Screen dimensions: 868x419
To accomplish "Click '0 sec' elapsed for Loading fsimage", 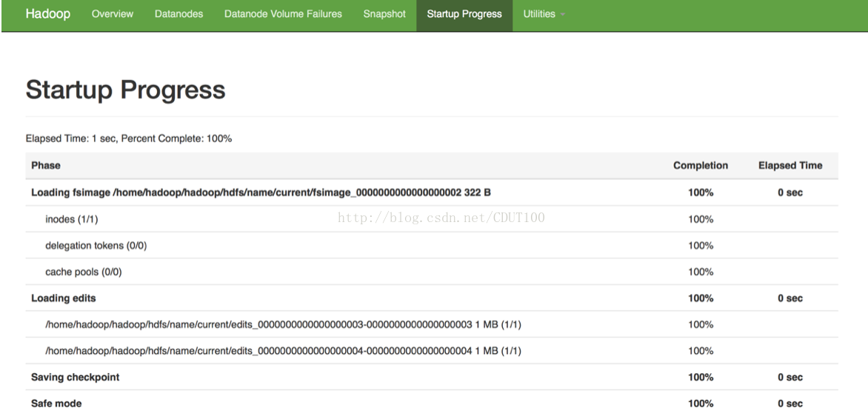I will [790, 192].
